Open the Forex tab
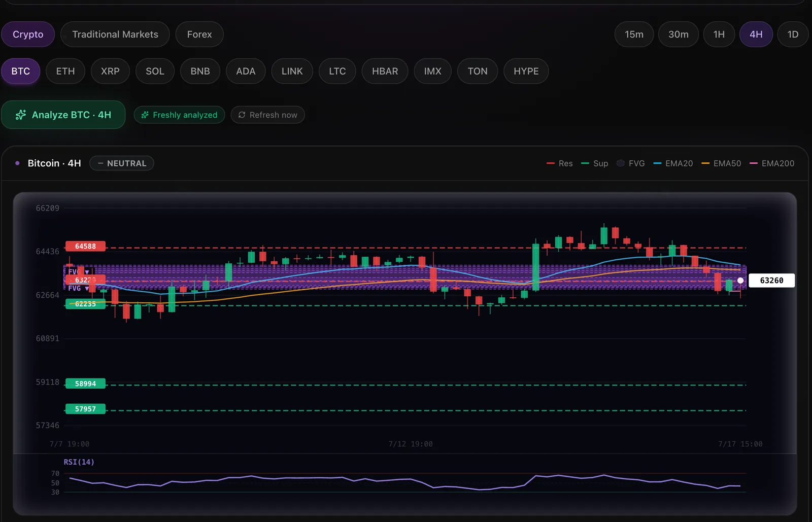This screenshot has height=522, width=812. (x=199, y=34)
